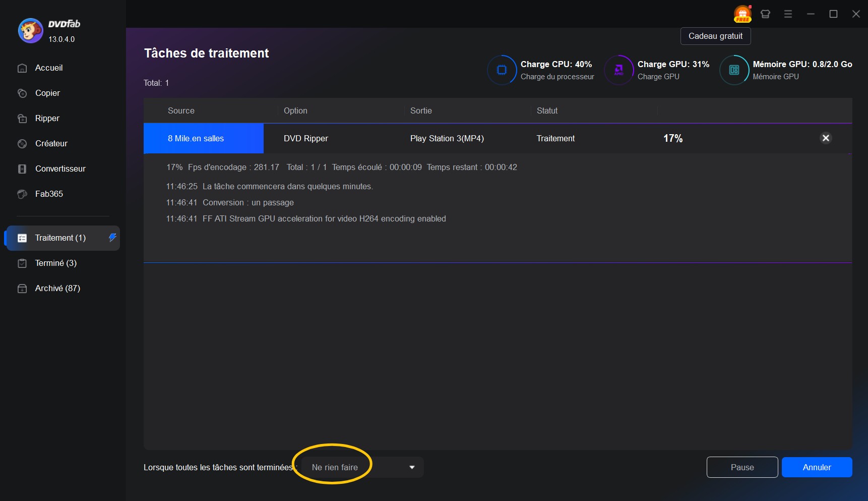Open the Convertisseur module

coord(59,169)
